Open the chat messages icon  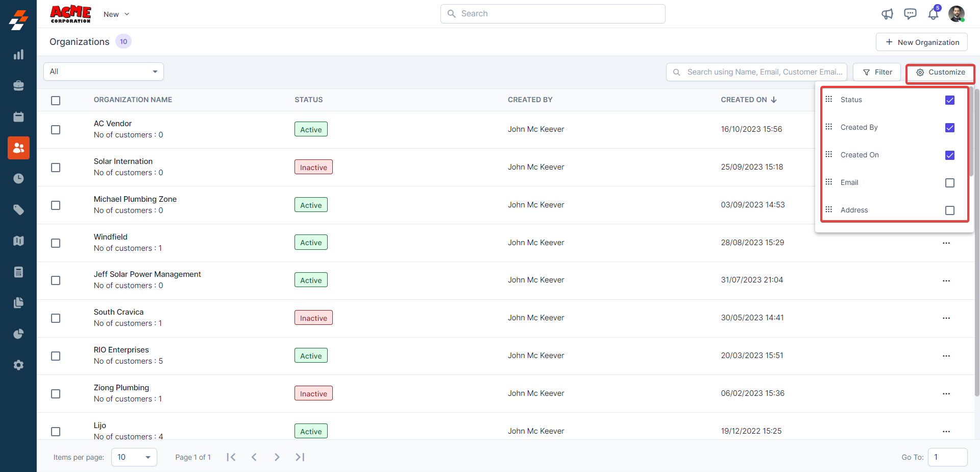[x=910, y=14]
